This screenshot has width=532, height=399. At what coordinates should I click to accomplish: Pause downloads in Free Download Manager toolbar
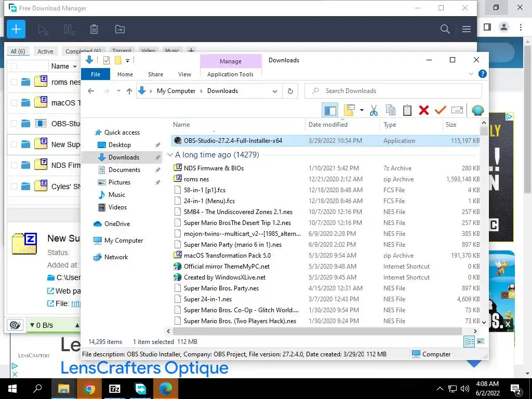tap(69, 30)
